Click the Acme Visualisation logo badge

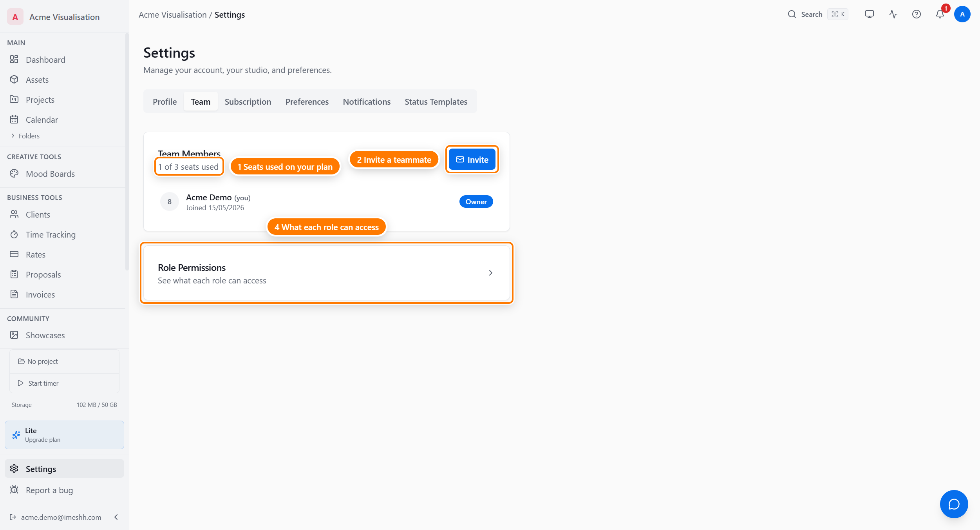pos(15,17)
